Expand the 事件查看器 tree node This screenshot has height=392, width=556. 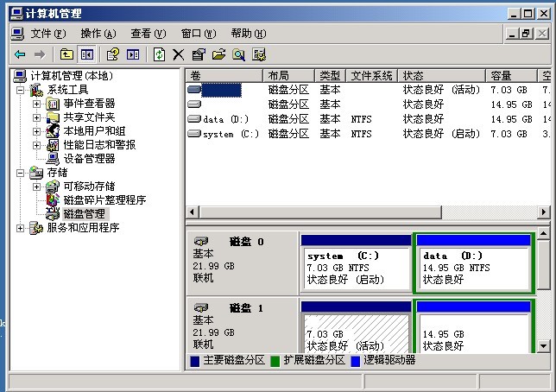click(x=36, y=104)
